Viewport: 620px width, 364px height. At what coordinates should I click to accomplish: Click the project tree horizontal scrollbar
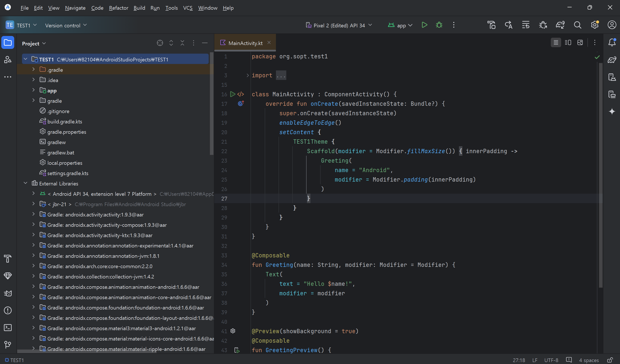86,352
